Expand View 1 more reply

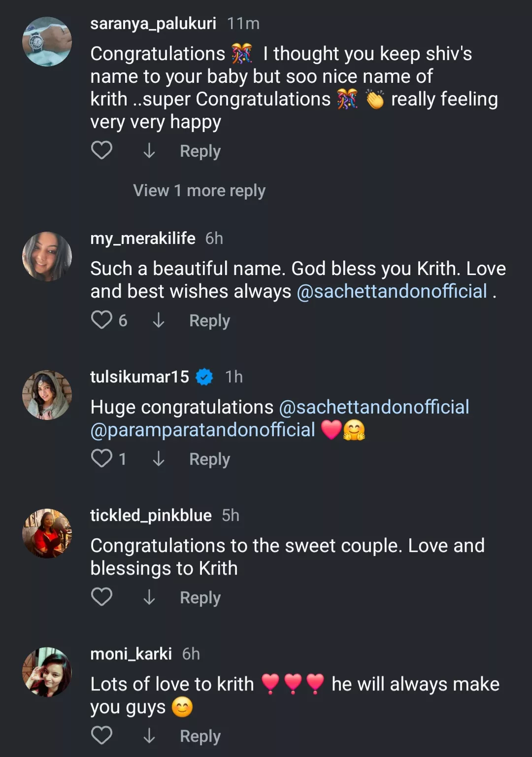coord(199,190)
